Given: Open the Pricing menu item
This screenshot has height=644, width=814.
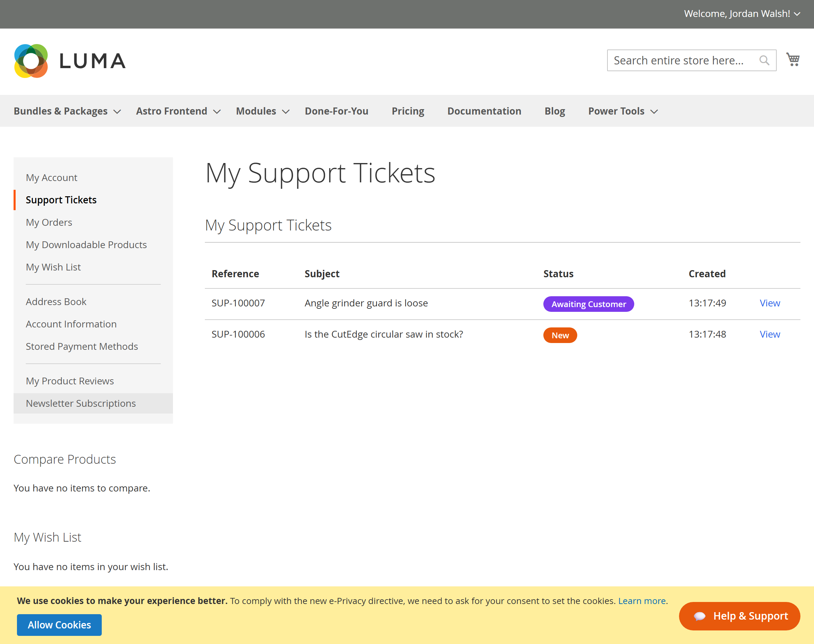Looking at the screenshot, I should (x=408, y=111).
